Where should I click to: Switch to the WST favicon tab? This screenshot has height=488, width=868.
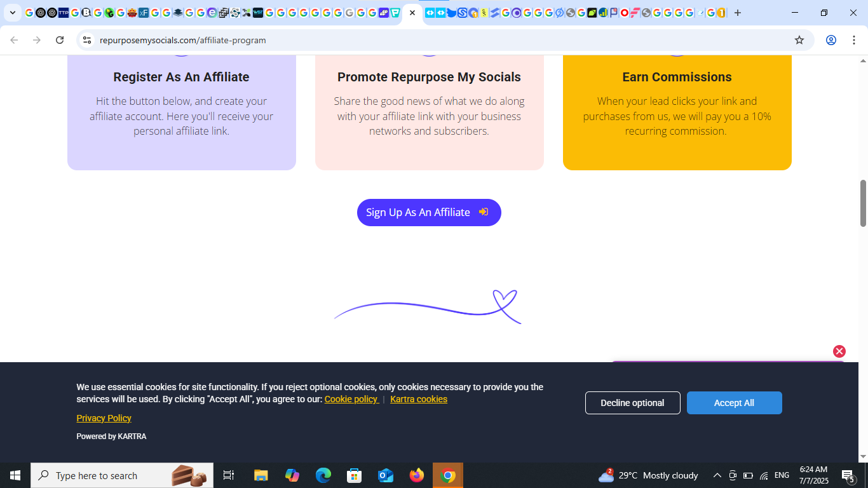pyautogui.click(x=258, y=13)
